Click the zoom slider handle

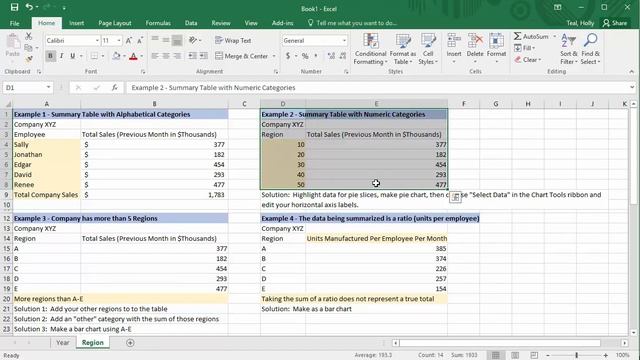pyautogui.click(x=576, y=356)
